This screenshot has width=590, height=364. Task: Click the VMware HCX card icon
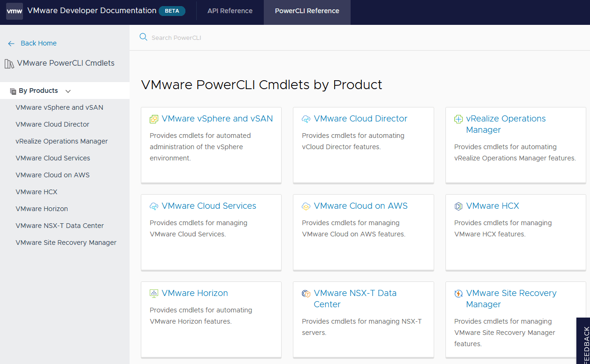[459, 206]
